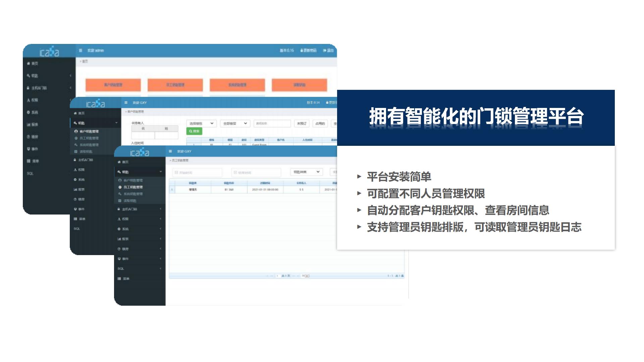
Task: Open the 钥匙种类 dropdown
Action: [x=306, y=172]
